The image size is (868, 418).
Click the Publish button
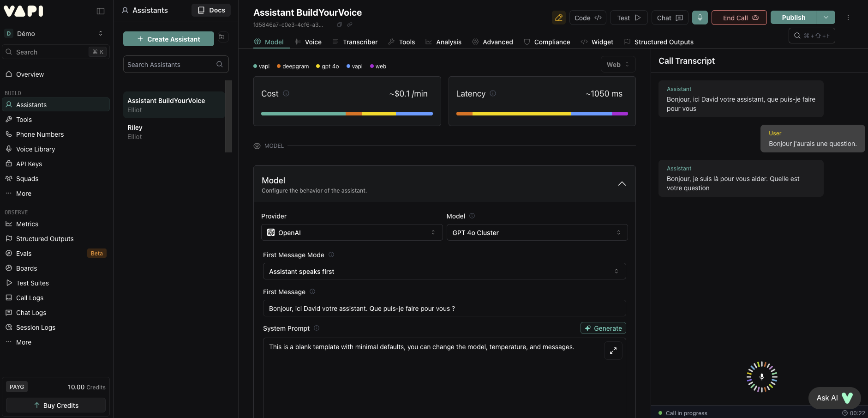794,18
